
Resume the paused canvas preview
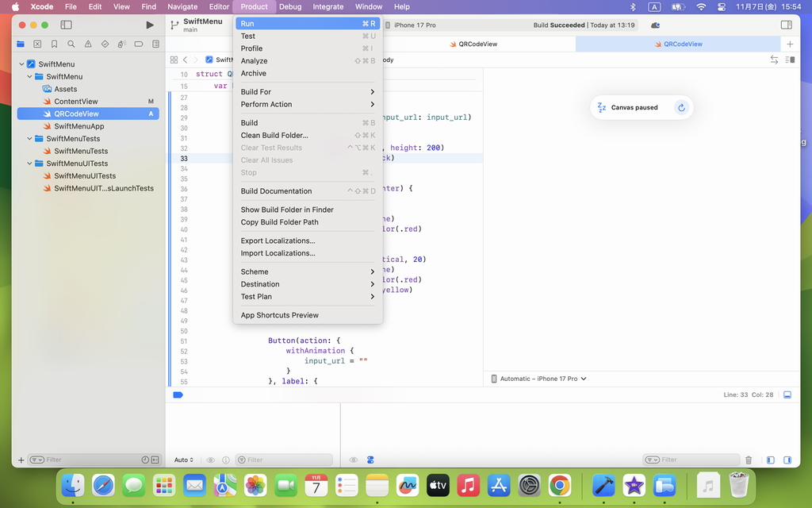point(681,107)
